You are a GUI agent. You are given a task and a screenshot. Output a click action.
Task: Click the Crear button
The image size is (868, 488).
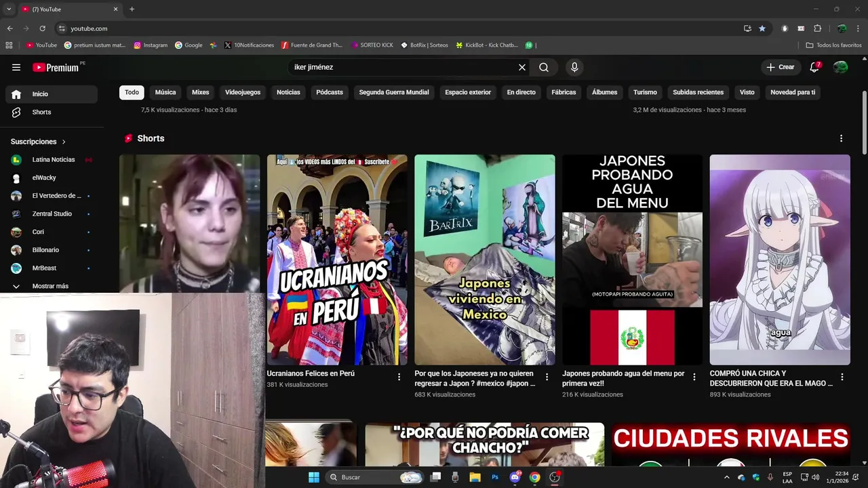coord(781,67)
